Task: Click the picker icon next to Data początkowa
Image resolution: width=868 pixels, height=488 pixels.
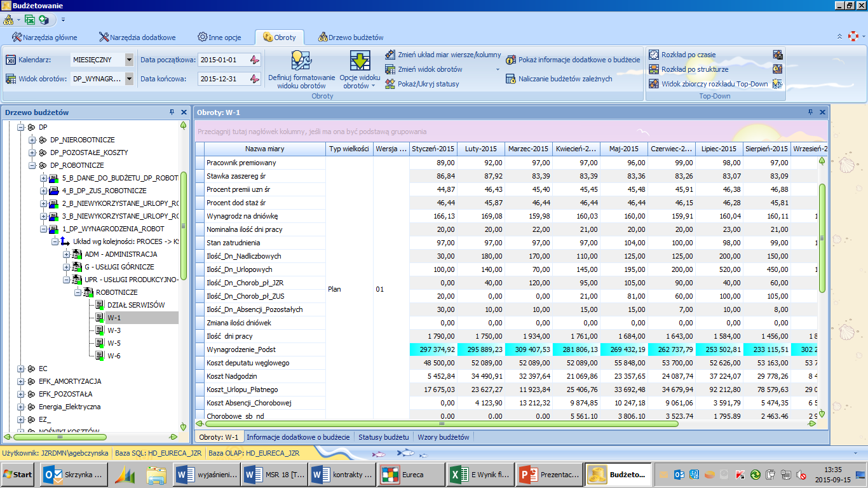Action: 254,60
